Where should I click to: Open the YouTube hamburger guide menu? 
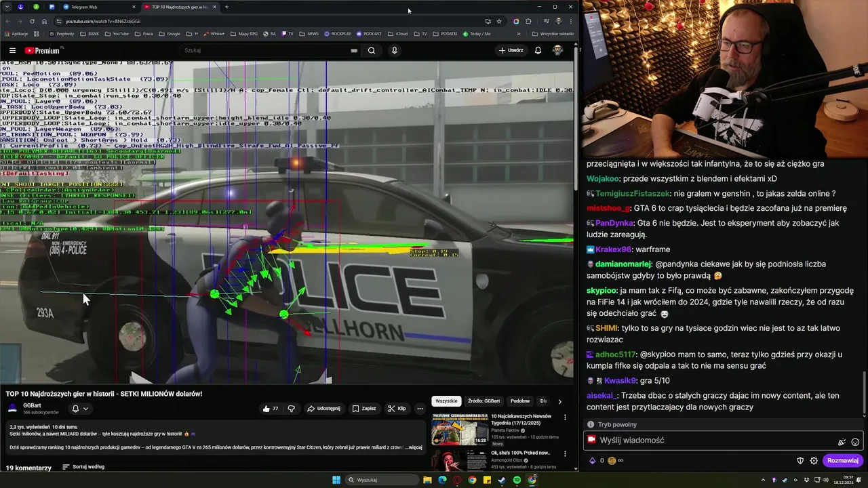(12, 50)
